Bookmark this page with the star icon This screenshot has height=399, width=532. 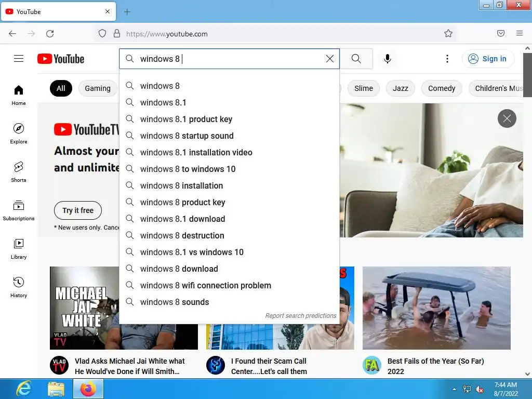click(x=448, y=33)
